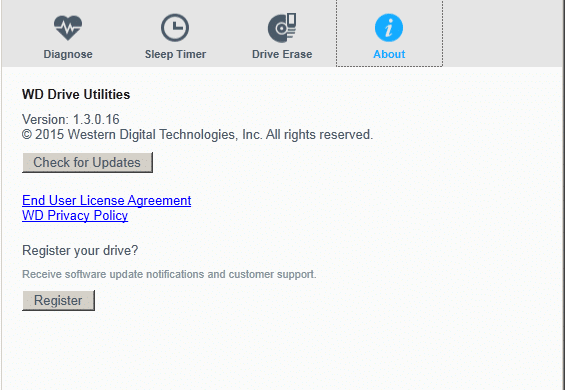Click the Sleep Timer clock icon
The image size is (565, 390).
(x=175, y=28)
